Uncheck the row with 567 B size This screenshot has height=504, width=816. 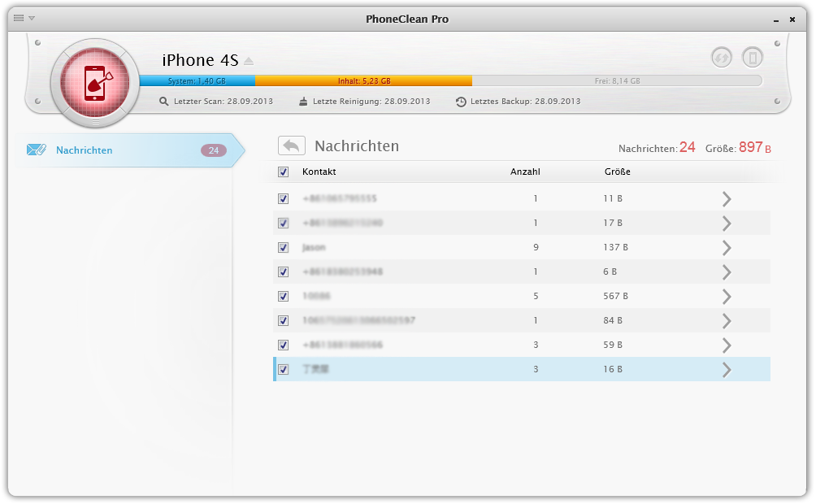(x=283, y=296)
